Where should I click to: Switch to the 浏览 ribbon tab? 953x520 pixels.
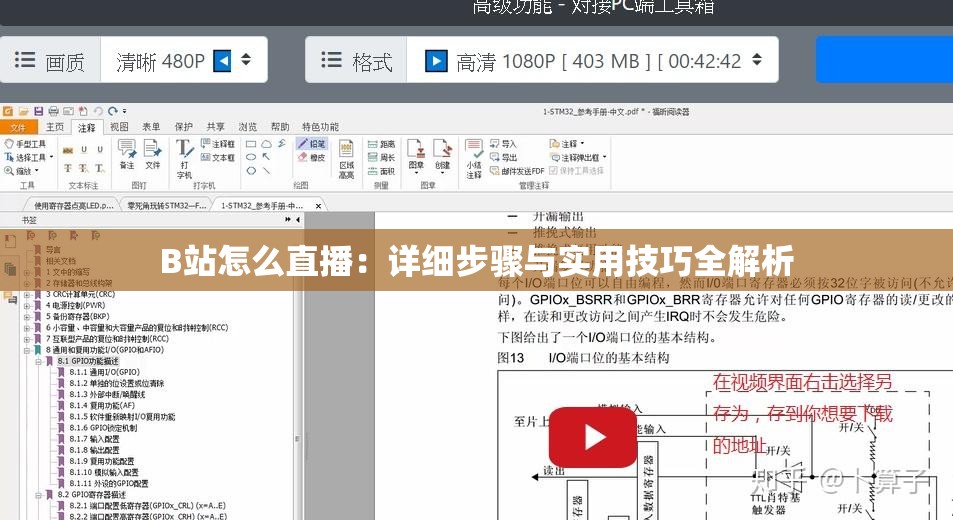[x=247, y=127]
